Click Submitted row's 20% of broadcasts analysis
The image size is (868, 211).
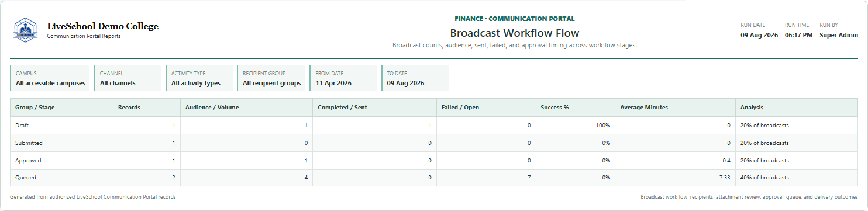[x=764, y=143]
